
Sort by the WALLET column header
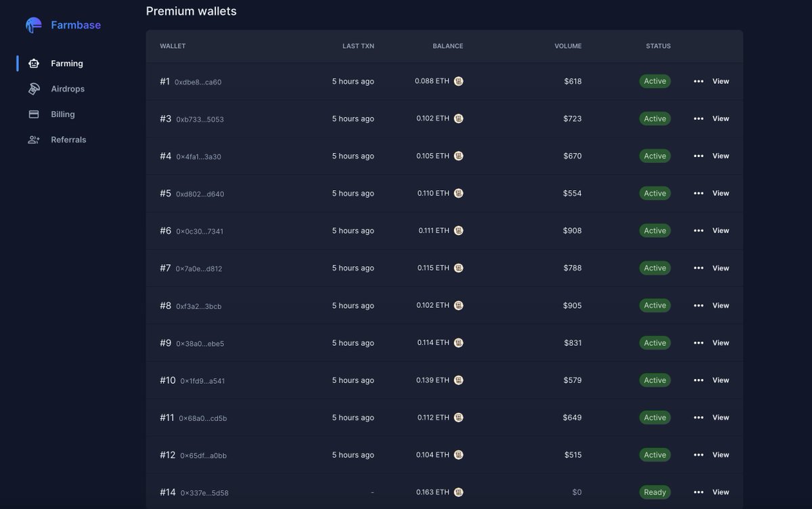[x=173, y=46]
